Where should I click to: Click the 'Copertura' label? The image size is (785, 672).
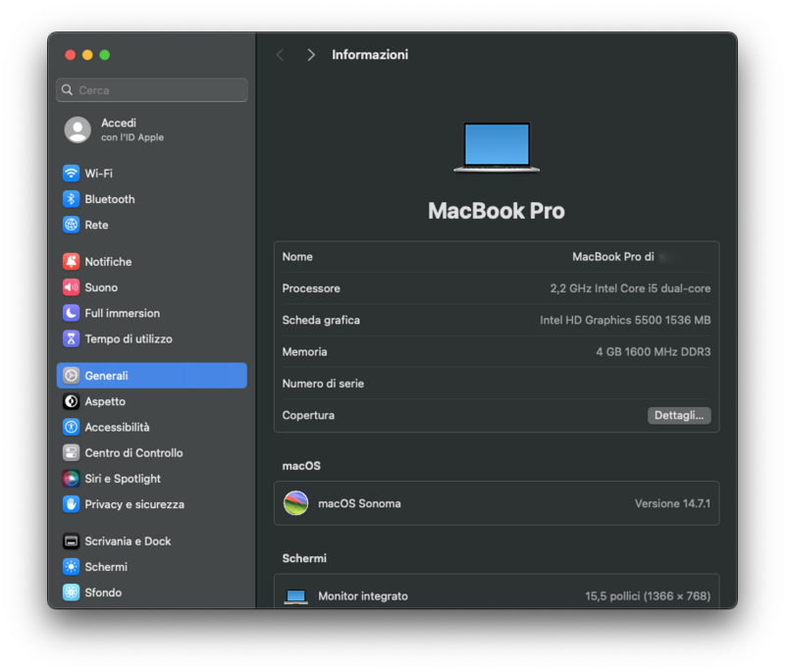tap(308, 415)
